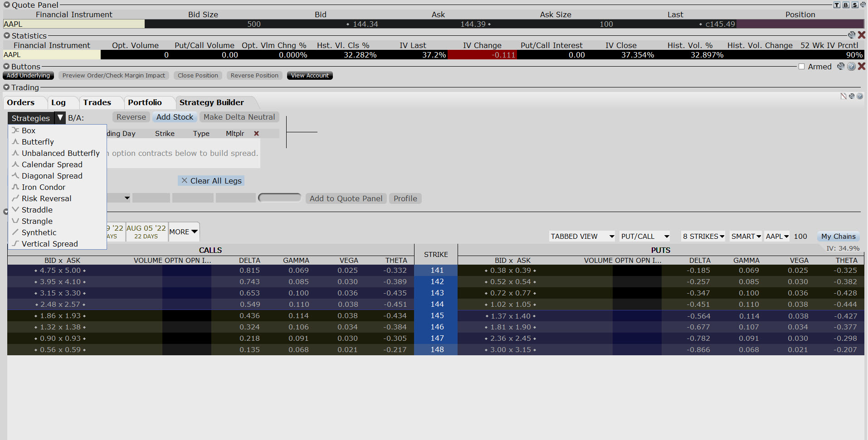Image resolution: width=868 pixels, height=440 pixels.
Task: Click the IV Change value -0.111
Action: [x=482, y=55]
